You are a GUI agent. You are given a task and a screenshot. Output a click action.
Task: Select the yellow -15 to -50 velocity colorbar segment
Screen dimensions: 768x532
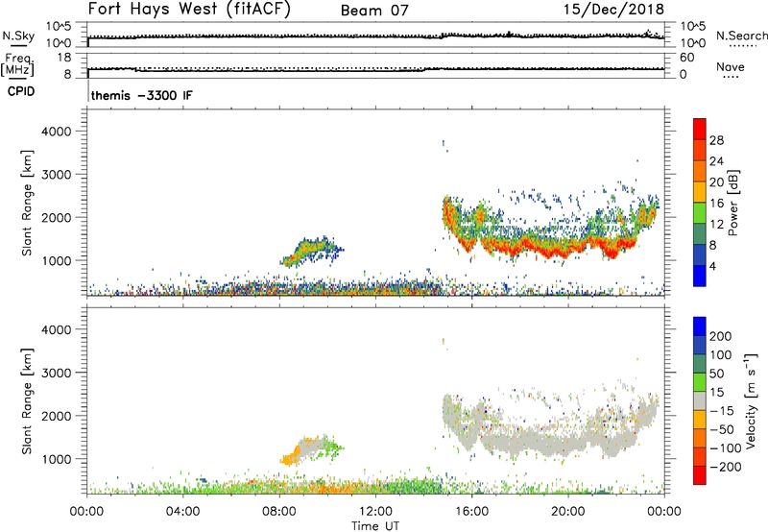(700, 420)
